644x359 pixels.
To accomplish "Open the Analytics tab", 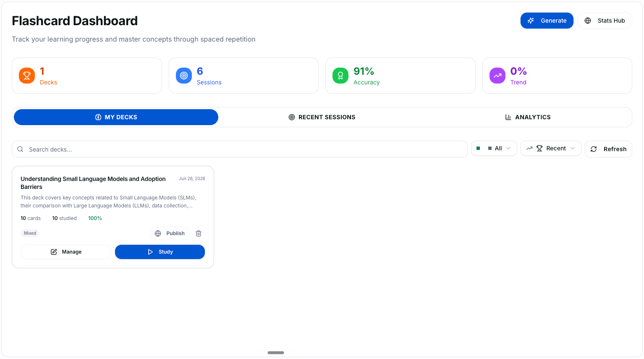I will (x=528, y=117).
